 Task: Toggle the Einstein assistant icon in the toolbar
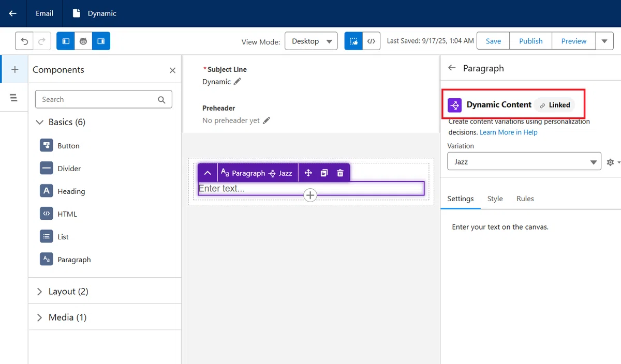click(83, 41)
